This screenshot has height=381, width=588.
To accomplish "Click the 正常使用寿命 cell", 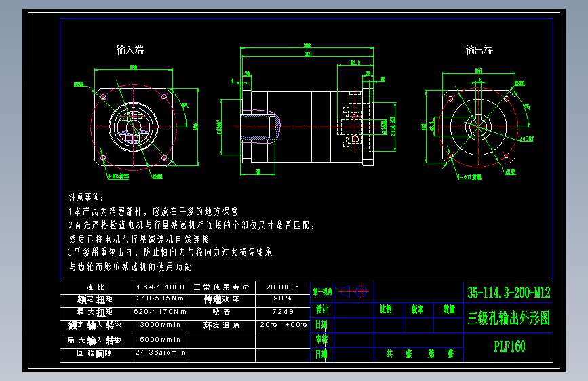I will coord(222,287).
